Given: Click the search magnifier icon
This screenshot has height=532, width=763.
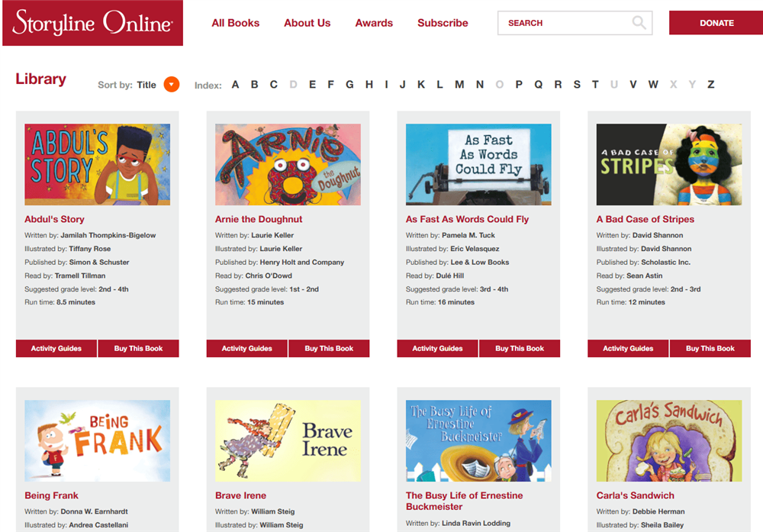Looking at the screenshot, I should click(x=639, y=22).
